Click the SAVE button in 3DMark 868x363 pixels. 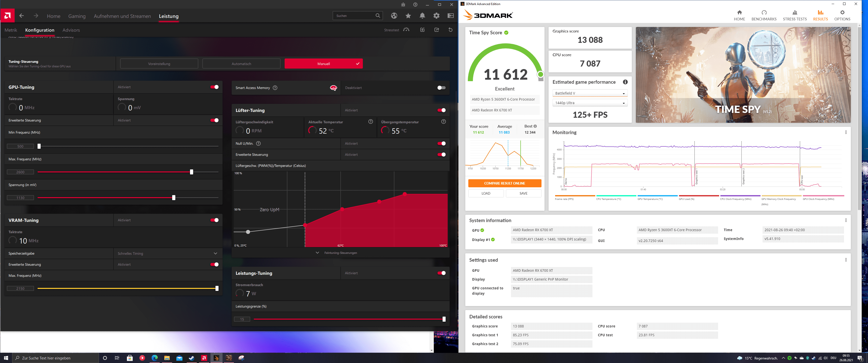pos(523,193)
